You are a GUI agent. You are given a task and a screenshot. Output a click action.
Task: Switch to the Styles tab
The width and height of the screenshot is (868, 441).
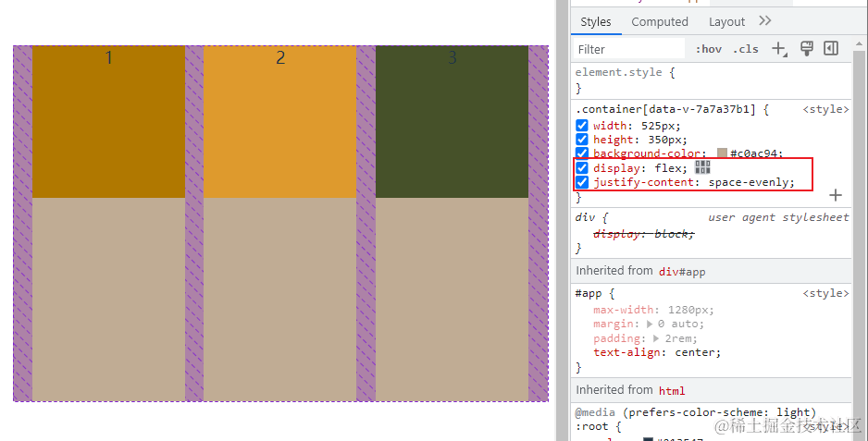point(596,22)
